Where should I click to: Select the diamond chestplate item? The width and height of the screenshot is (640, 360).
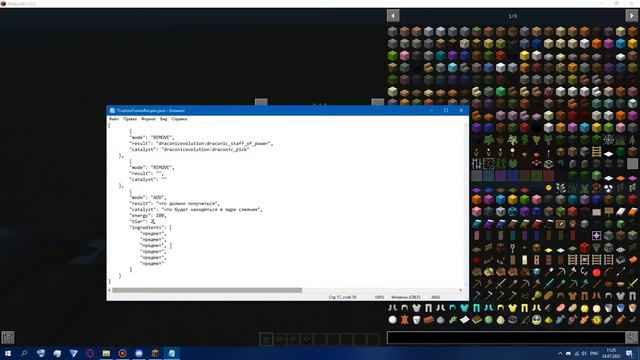(x=464, y=308)
